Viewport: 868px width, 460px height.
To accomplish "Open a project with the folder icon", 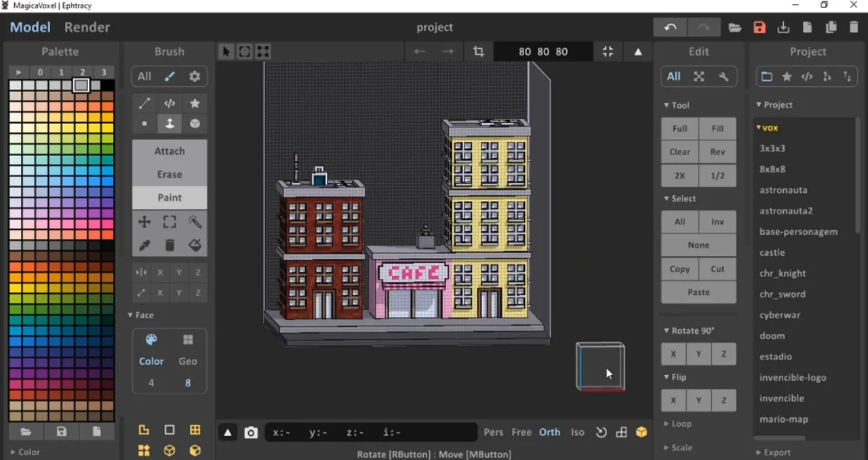I will 734,27.
